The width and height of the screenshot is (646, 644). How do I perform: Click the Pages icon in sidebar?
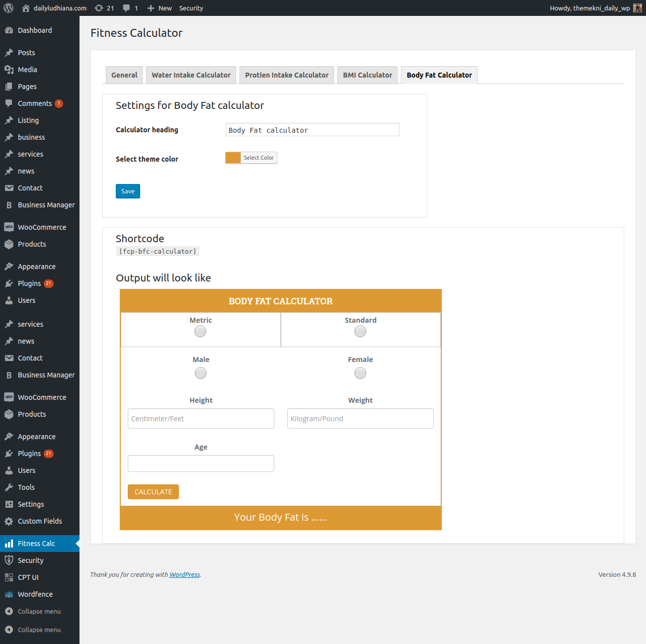(x=9, y=87)
